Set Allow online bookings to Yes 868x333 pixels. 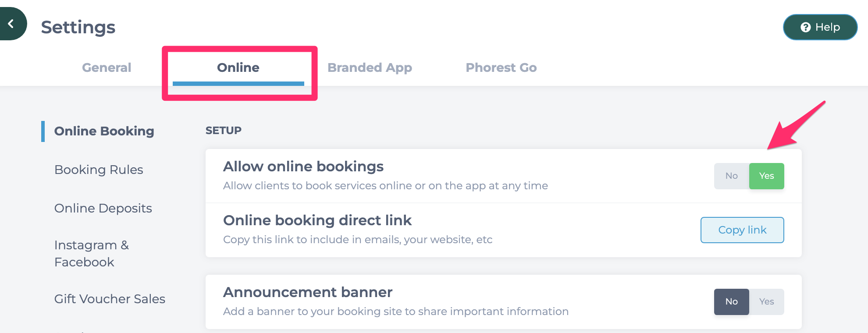pos(766,176)
